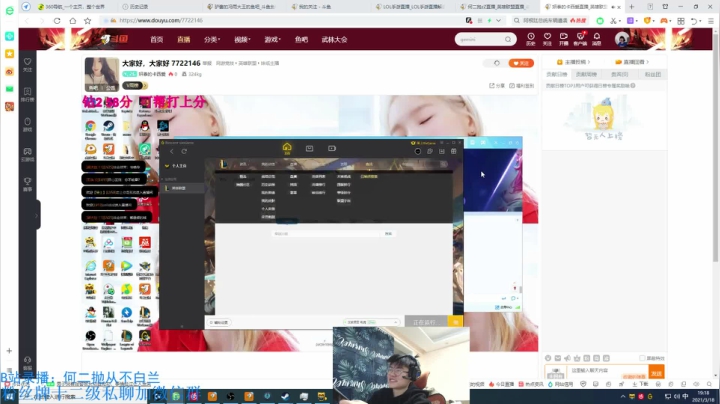Expand the 分类 dropdown in Douyu header
Screen dimensions: 720x404
tap(212, 39)
